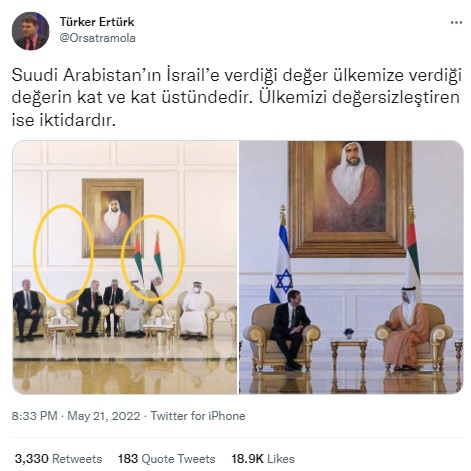View the 3,330 Retweets list
The width and height of the screenshot is (471, 471).
coord(59,459)
